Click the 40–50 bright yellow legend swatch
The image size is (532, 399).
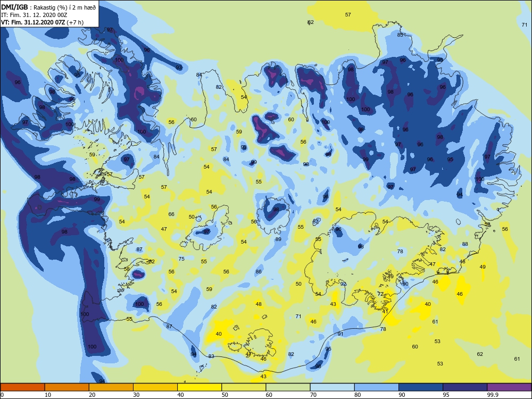pyautogui.click(x=199, y=387)
